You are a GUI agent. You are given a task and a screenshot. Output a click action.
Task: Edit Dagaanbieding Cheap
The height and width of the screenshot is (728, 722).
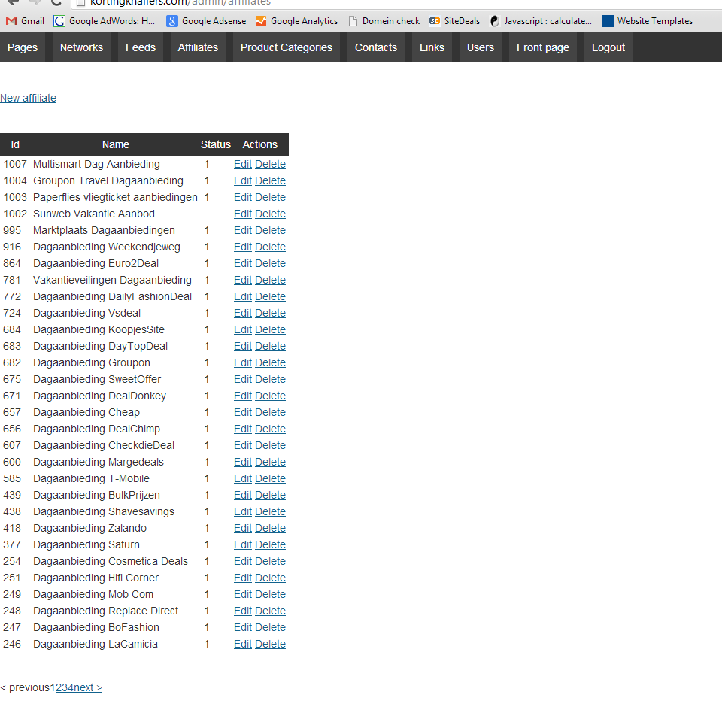[242, 413]
